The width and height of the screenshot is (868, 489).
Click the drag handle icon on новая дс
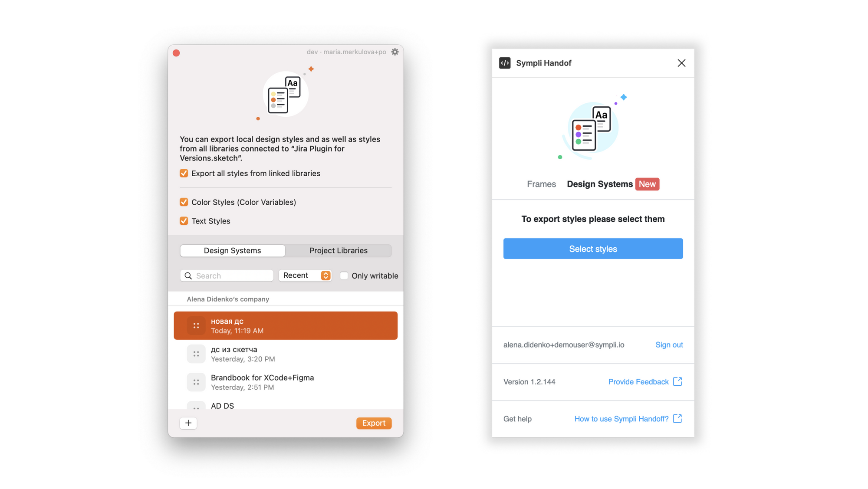click(197, 325)
